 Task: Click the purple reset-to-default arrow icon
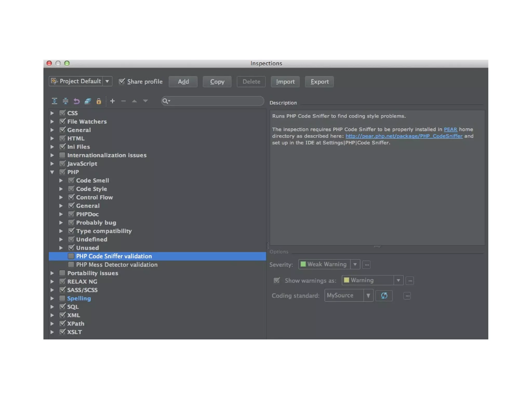76,101
